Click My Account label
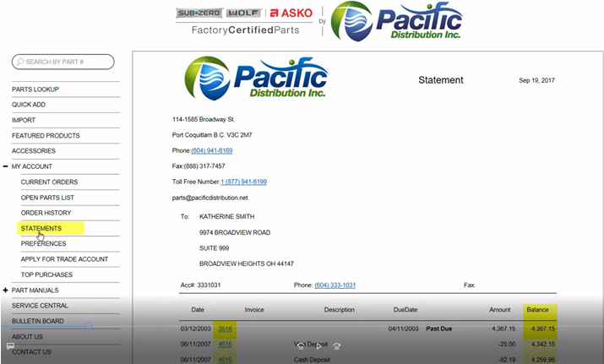The width and height of the screenshot is (604, 364). 32,166
